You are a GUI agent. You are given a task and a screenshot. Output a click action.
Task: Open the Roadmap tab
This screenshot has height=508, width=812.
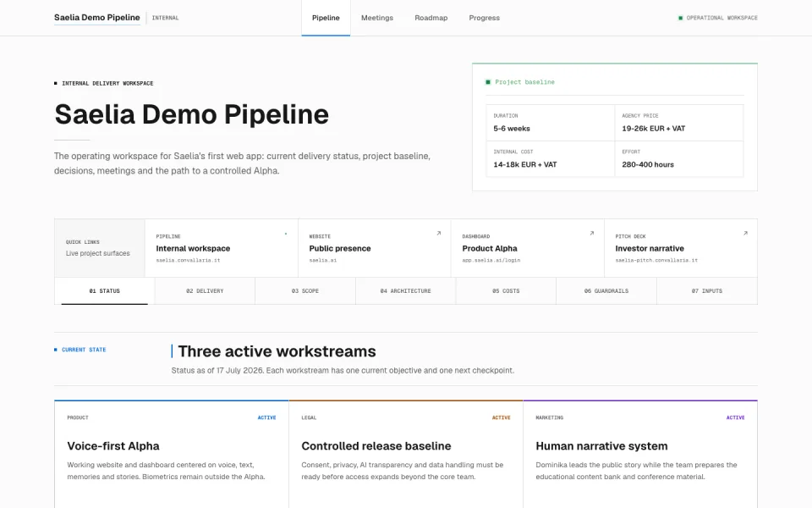coord(431,18)
